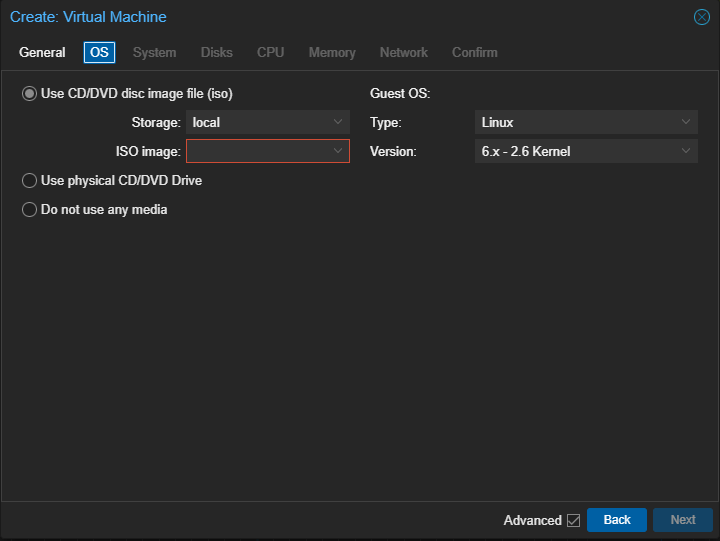The image size is (720, 541).
Task: Toggle the Advanced checkbox
Action: click(x=573, y=520)
